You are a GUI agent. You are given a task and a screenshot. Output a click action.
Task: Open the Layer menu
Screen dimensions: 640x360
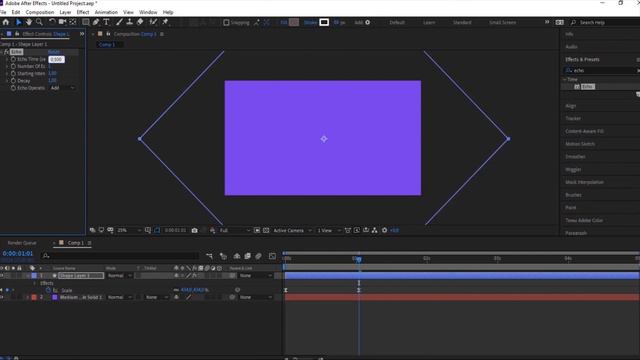(x=65, y=12)
